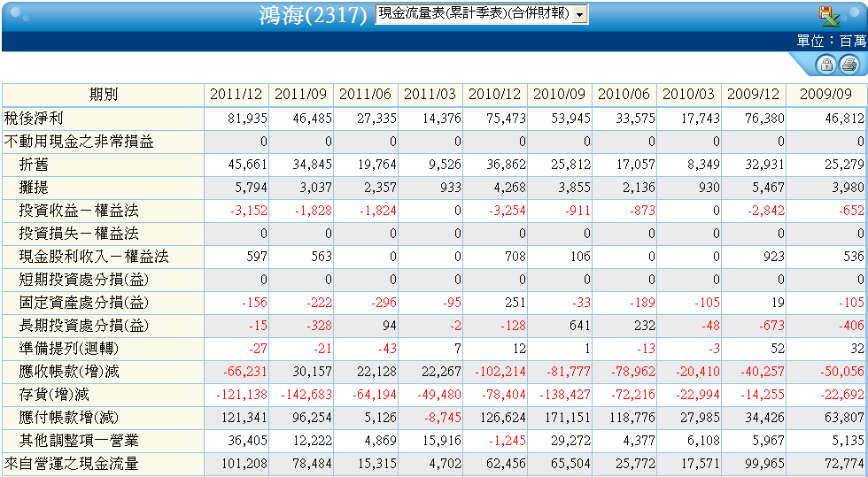Viewport: 868px width, 477px height.
Task: Click the -121,138 inventory value
Action: click(x=242, y=395)
